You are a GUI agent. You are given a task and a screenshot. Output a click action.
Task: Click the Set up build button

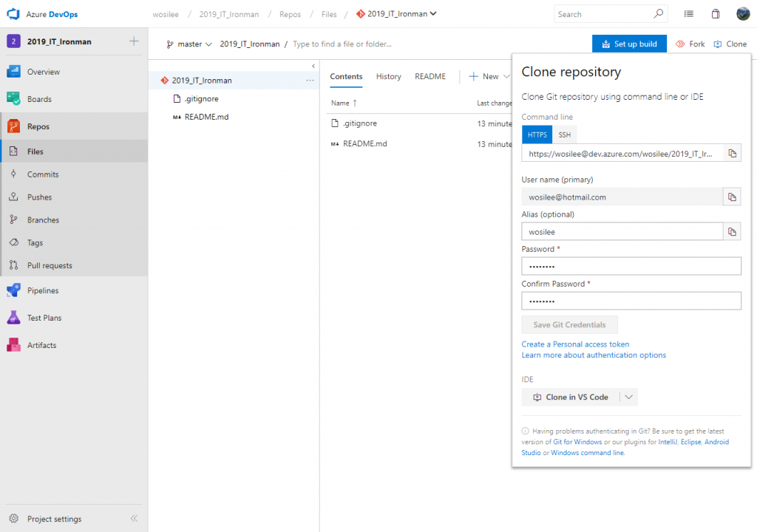click(x=629, y=44)
